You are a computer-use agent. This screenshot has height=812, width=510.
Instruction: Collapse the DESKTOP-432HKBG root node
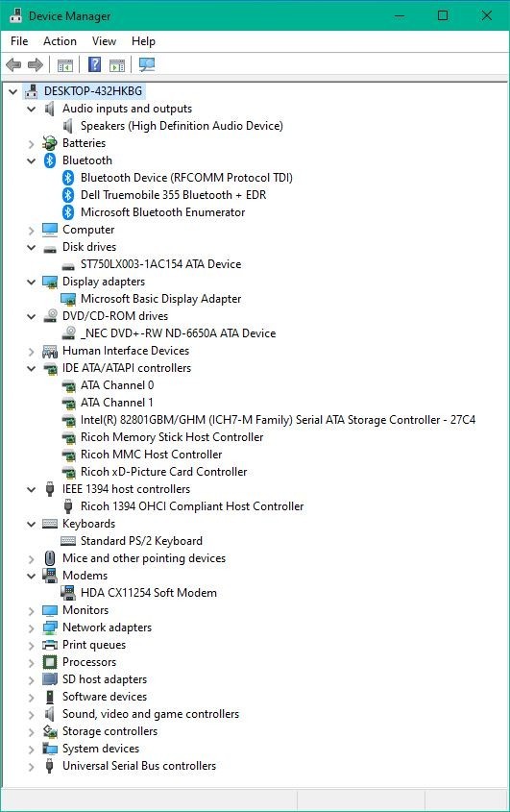coord(12,91)
